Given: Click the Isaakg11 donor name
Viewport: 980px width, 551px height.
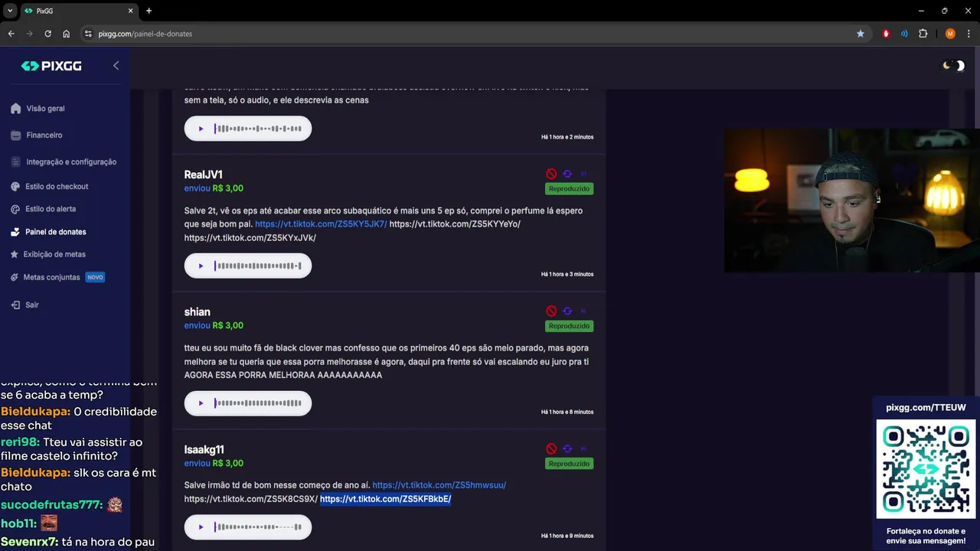Looking at the screenshot, I should tap(204, 450).
